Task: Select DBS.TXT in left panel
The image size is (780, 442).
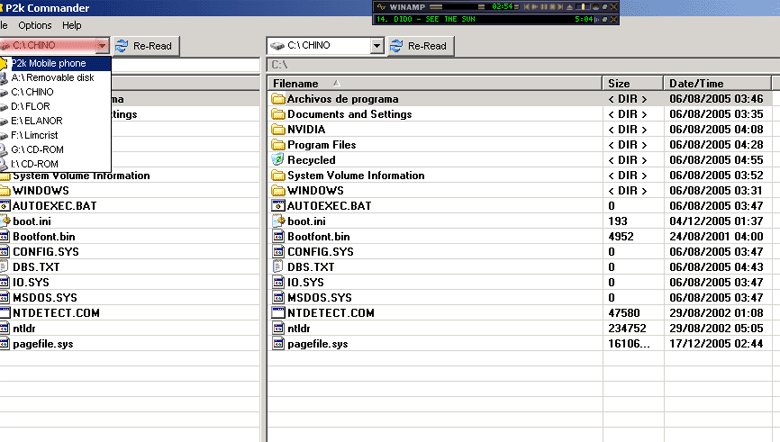Action: point(36,267)
